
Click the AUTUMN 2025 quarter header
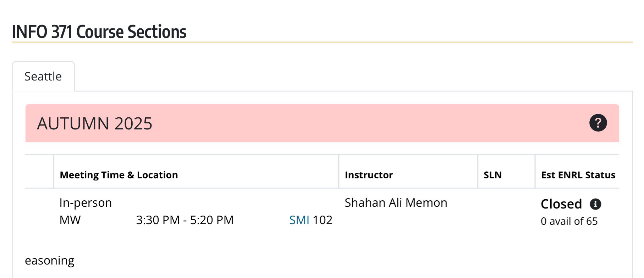pyautogui.click(x=95, y=123)
